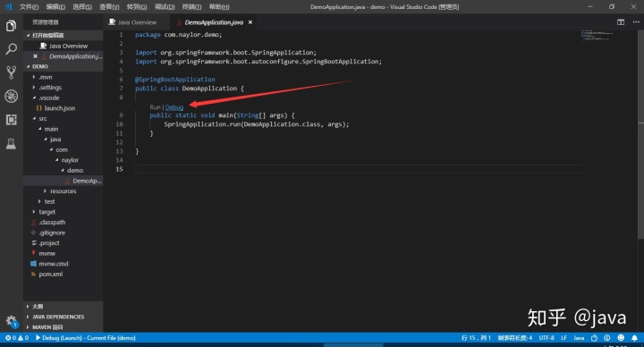
Task: Select the DemoAp... file in the tree
Action: point(63,181)
